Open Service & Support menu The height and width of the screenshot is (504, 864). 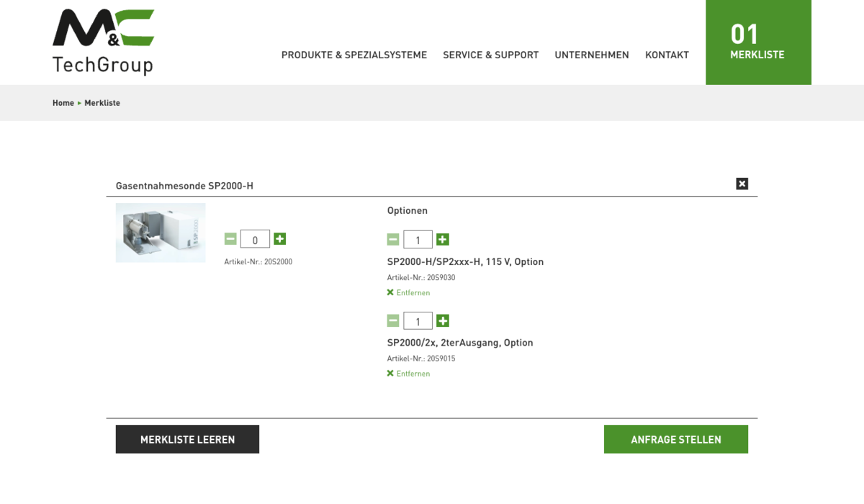[490, 55]
